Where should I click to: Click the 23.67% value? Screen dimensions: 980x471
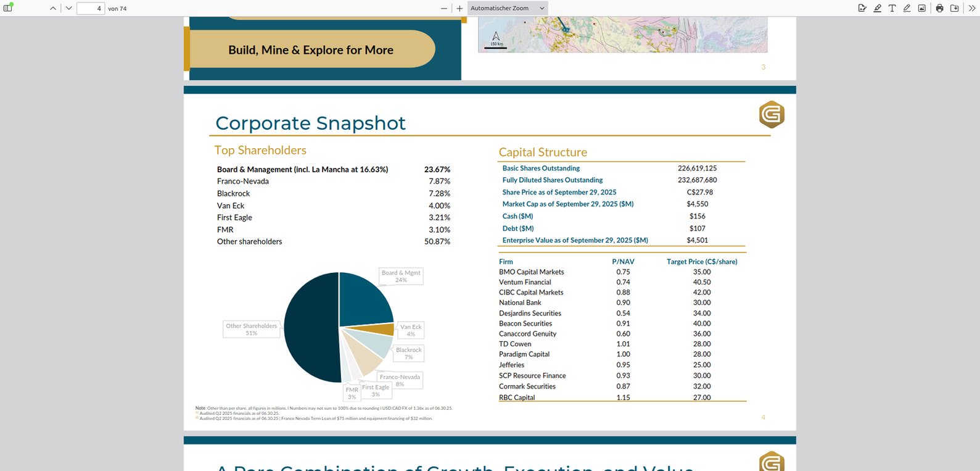437,170
